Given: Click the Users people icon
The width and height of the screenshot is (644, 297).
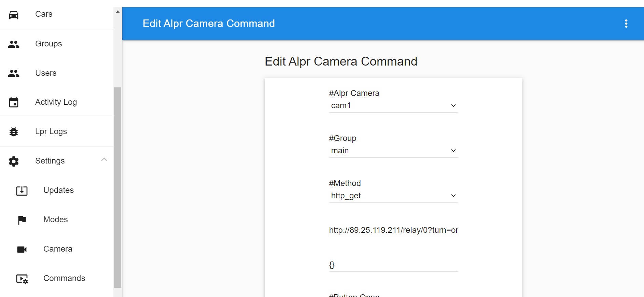Looking at the screenshot, I should 14,73.
